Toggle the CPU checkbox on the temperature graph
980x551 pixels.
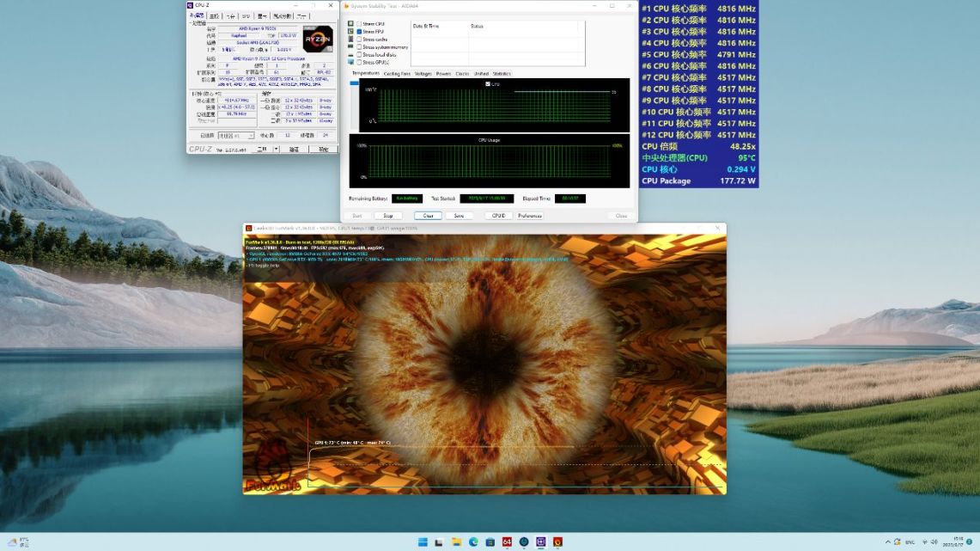[488, 83]
